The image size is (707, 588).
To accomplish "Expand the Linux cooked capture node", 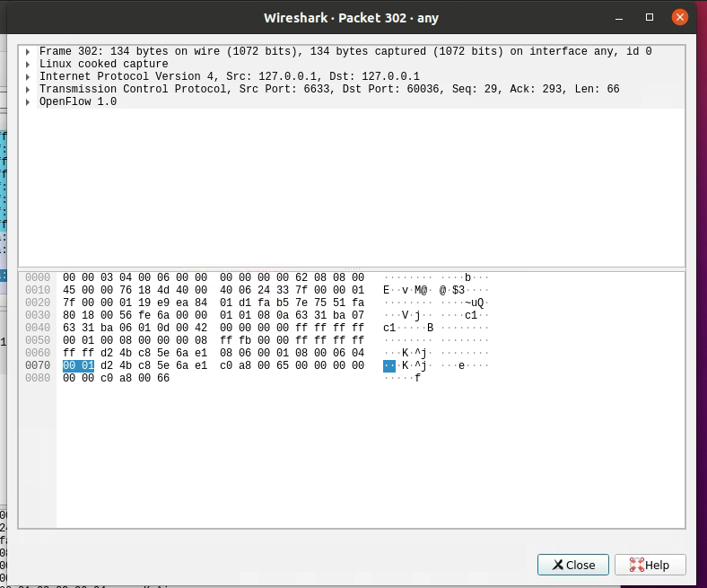I will pos(28,64).
